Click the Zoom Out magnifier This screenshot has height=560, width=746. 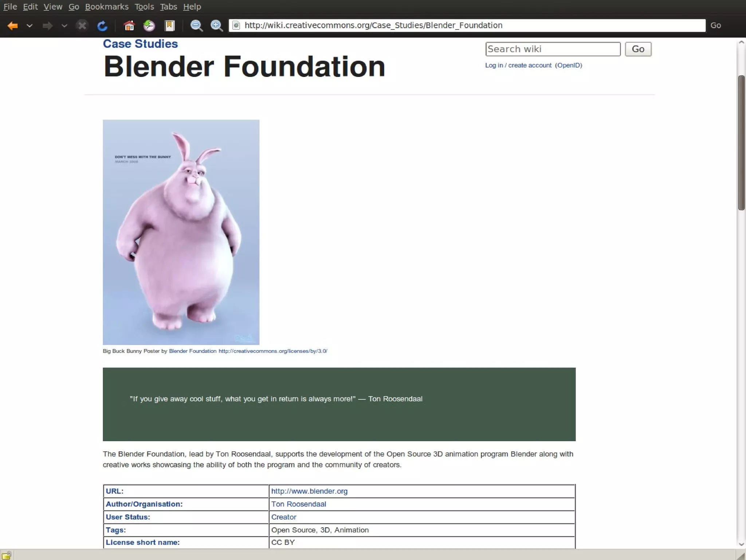(x=196, y=26)
